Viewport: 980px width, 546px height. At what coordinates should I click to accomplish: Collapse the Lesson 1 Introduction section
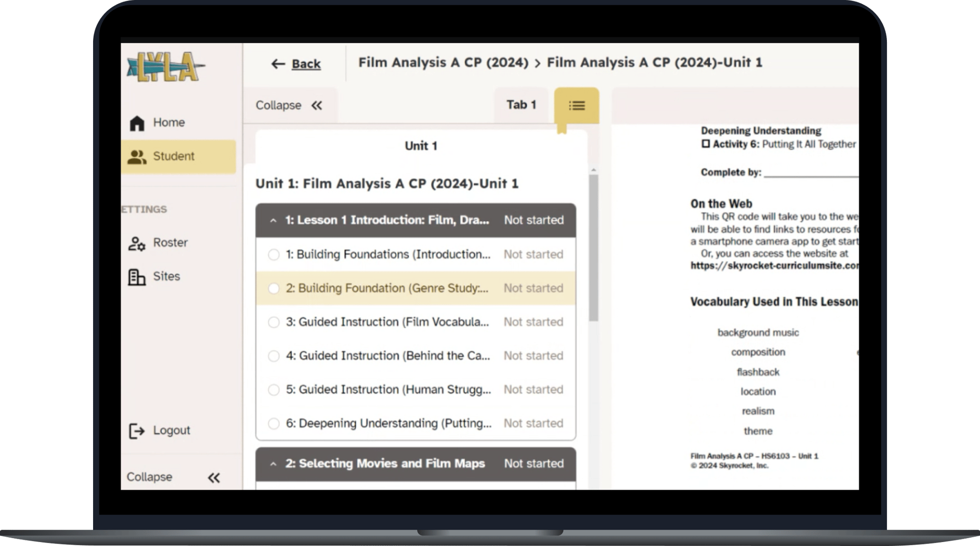click(273, 221)
